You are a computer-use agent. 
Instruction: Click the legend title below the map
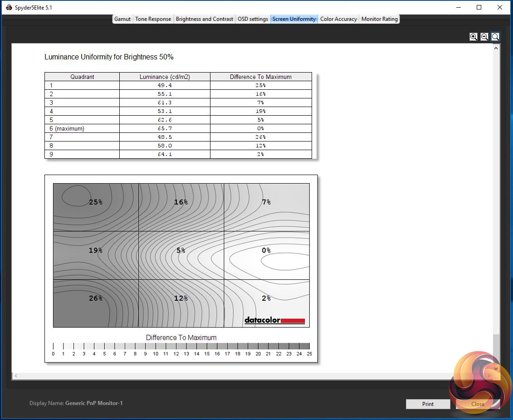point(181,337)
